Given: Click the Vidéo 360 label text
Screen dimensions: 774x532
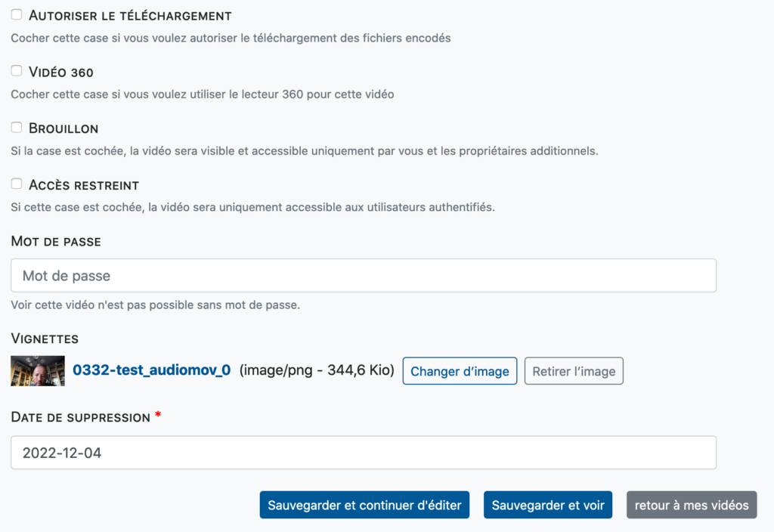Looking at the screenshot, I should click(61, 72).
